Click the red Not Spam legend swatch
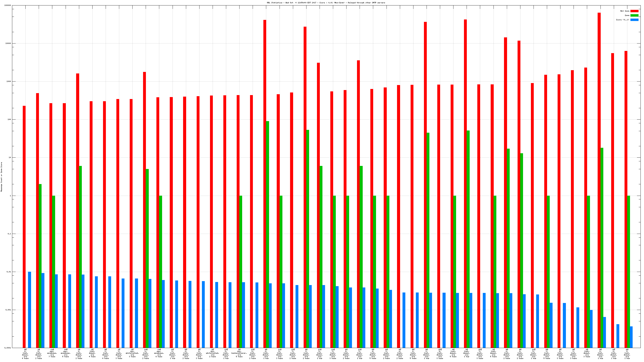 pyautogui.click(x=634, y=11)
